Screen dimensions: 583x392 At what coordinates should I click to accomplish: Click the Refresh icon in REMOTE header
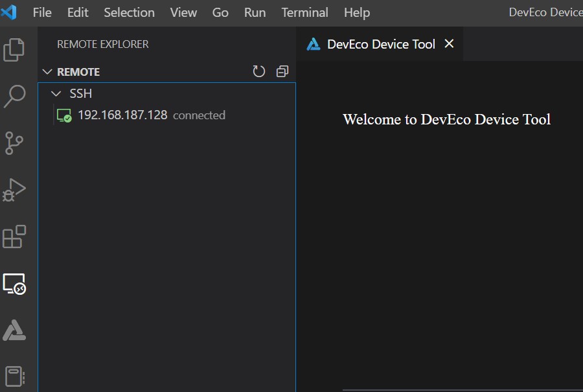coord(259,71)
